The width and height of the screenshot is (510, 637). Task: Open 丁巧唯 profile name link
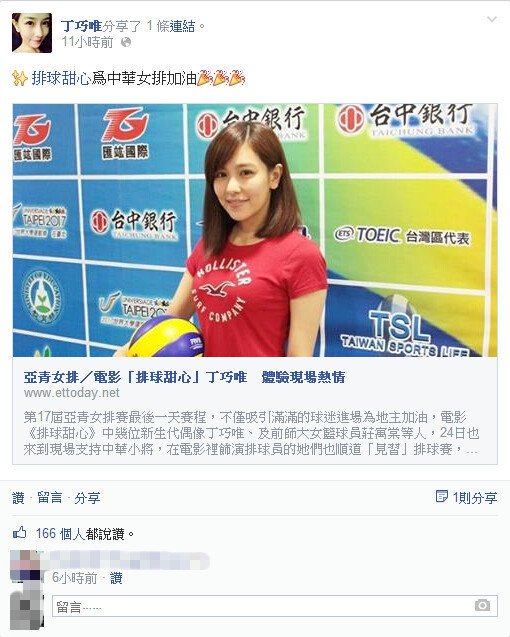(81, 26)
